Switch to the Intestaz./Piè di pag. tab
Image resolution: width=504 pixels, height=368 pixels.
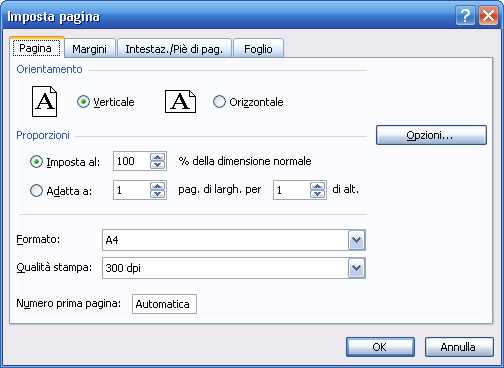[x=174, y=49]
